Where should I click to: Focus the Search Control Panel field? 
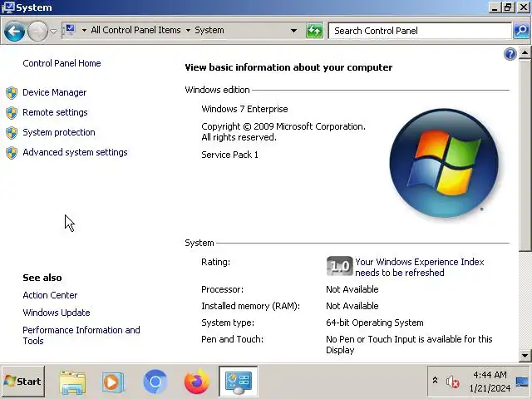[420, 31]
